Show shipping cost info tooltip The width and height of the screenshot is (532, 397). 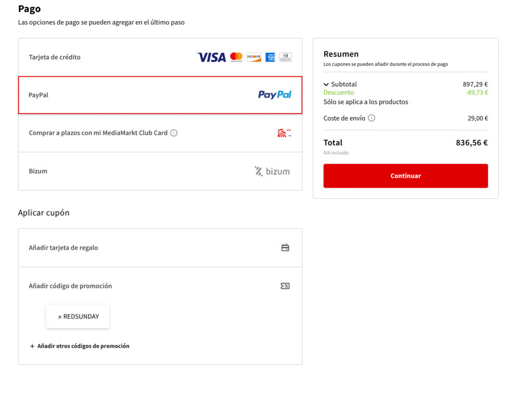coord(371,118)
